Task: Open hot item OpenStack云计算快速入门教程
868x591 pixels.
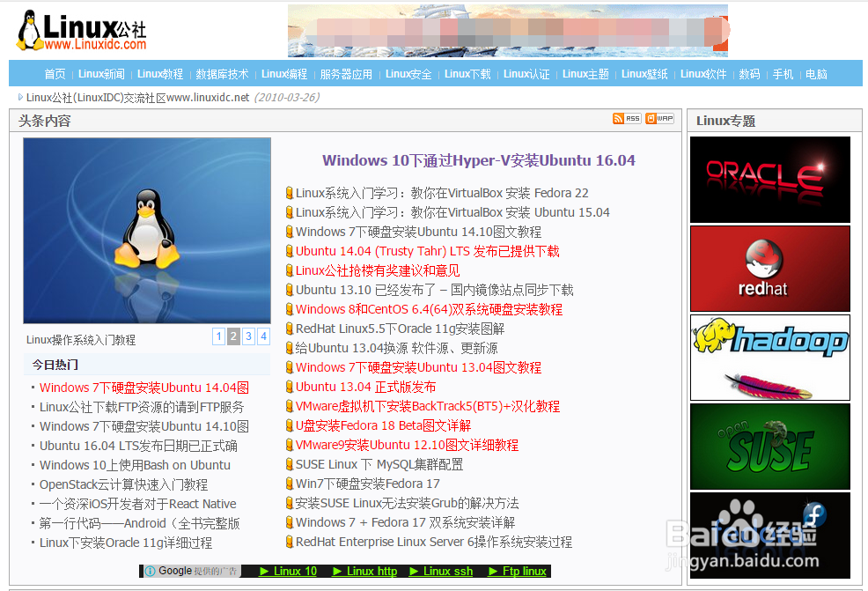Action: point(123,484)
